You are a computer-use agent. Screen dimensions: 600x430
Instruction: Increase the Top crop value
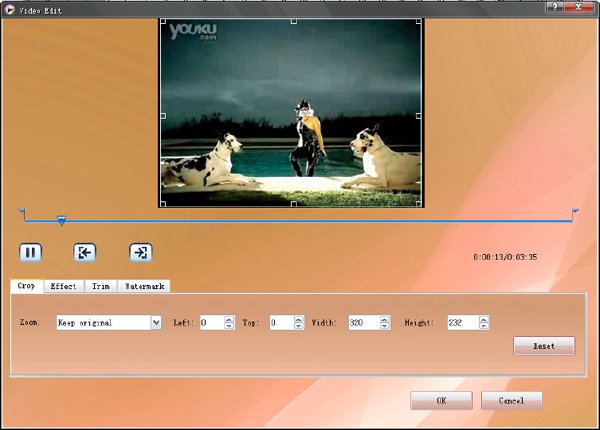pyautogui.click(x=299, y=319)
